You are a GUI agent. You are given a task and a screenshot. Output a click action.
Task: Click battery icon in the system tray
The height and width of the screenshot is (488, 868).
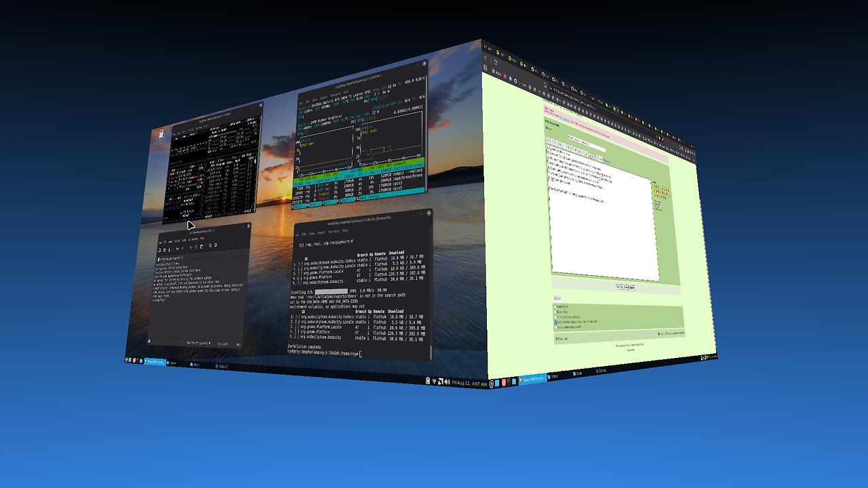[x=428, y=381]
